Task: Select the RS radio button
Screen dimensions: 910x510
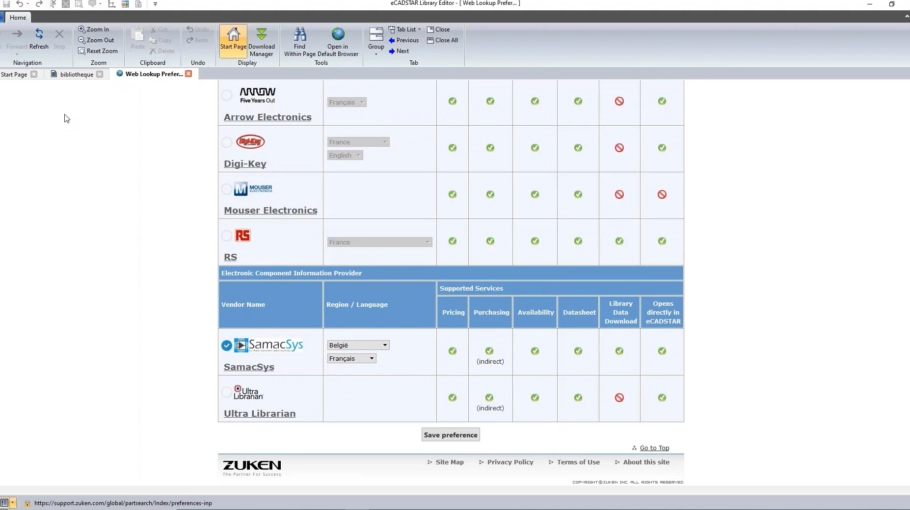Action: (227, 235)
